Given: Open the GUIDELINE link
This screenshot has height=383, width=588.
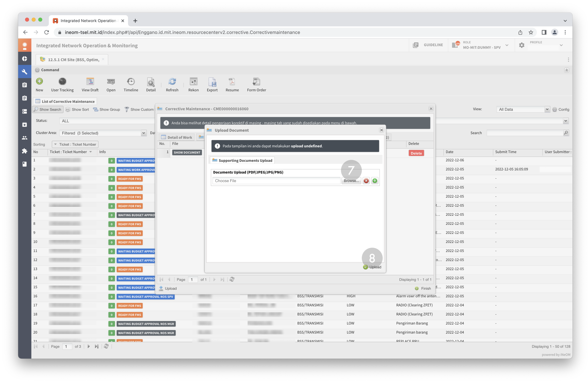Looking at the screenshot, I should coord(428,45).
